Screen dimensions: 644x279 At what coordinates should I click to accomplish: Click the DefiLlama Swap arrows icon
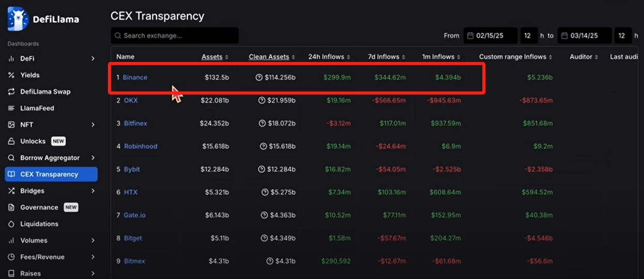(11, 91)
